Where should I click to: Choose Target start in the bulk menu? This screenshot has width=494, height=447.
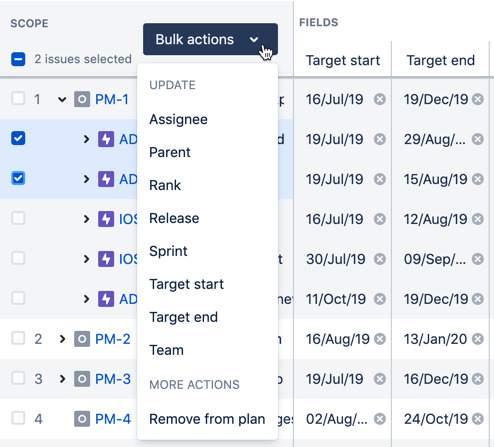coord(207,284)
